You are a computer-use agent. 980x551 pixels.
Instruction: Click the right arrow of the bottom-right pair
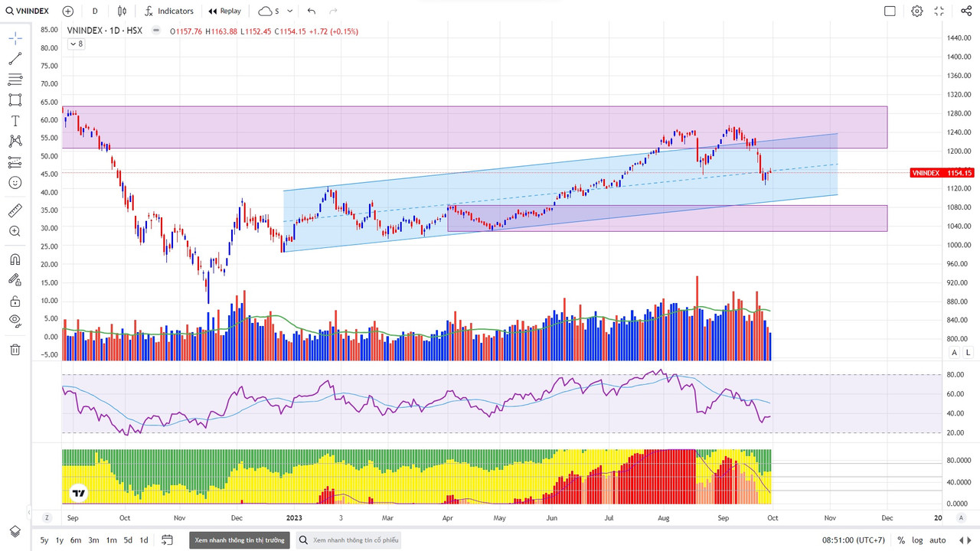tap(971, 540)
